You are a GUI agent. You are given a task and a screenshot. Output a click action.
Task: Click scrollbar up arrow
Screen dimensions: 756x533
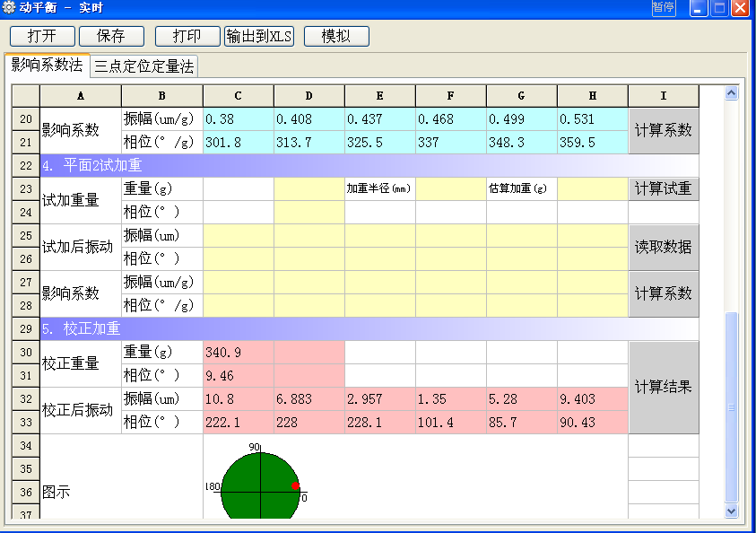tap(732, 92)
